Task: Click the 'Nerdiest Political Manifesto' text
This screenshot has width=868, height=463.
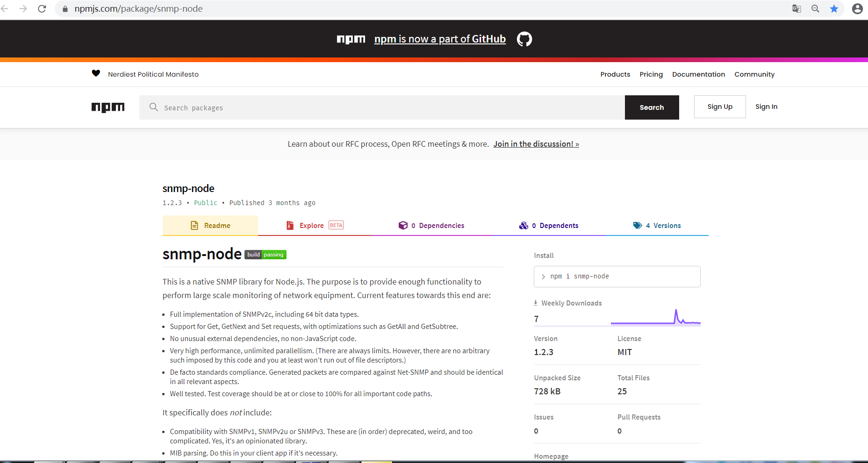Action: (153, 74)
